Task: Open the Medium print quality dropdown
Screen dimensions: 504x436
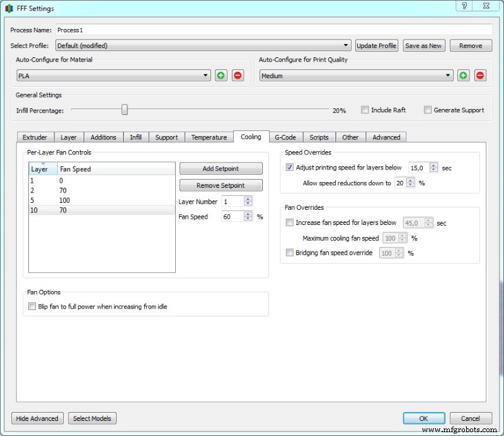Action: [x=356, y=76]
